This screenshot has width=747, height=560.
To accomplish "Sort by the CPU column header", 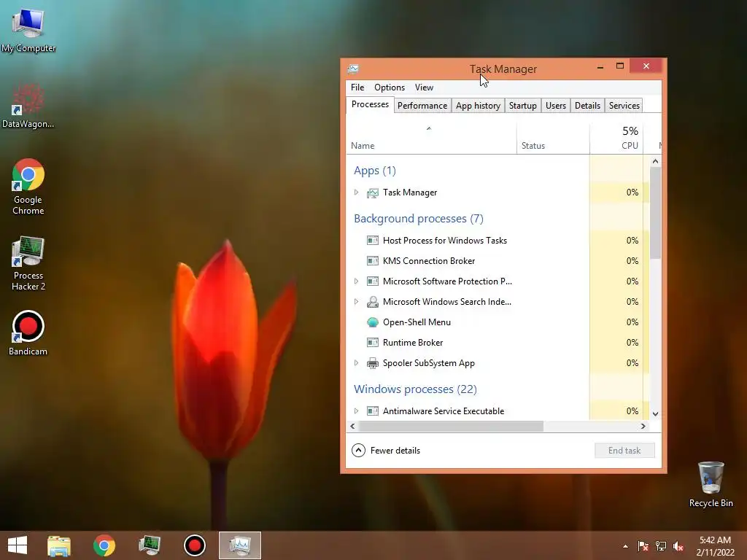I will coord(616,139).
